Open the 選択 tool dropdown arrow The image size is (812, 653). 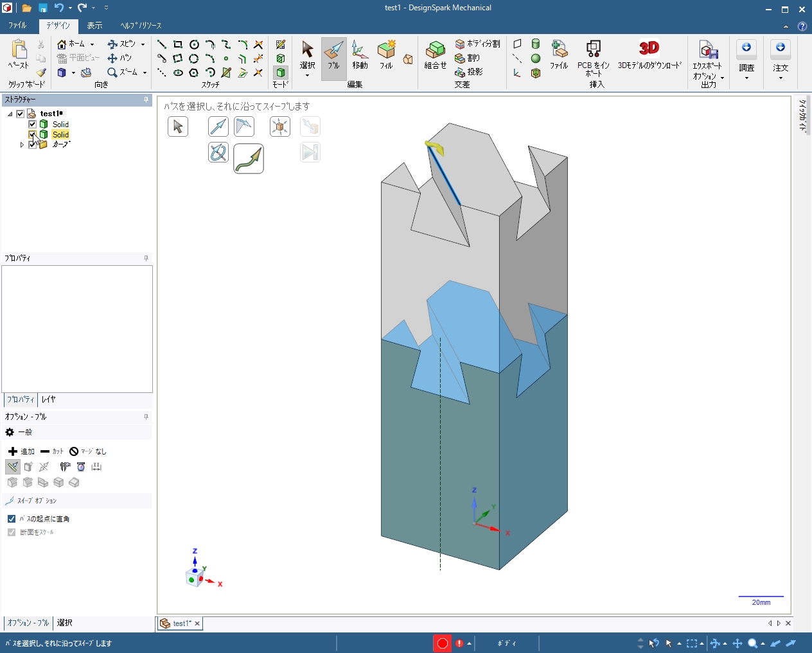point(308,76)
